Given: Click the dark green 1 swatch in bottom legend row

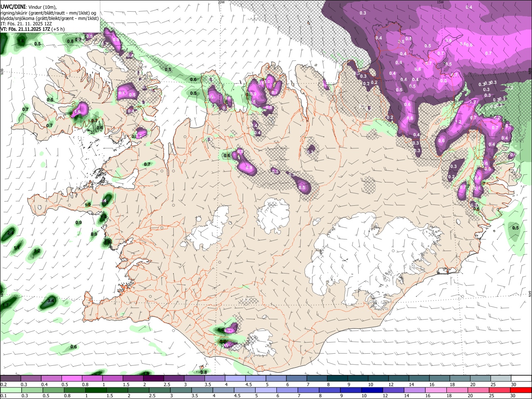Looking at the screenshot, I should (96, 390).
